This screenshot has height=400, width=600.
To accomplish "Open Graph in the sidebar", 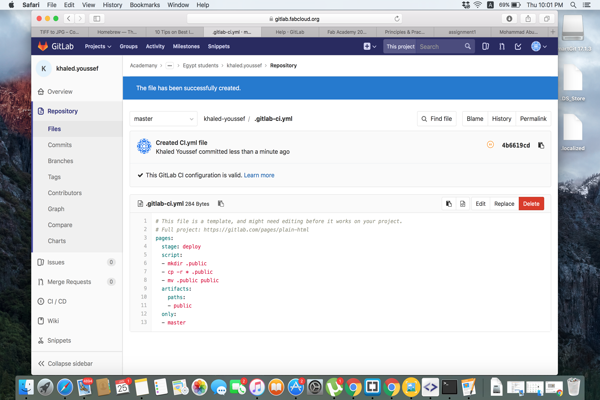I will [x=56, y=209].
